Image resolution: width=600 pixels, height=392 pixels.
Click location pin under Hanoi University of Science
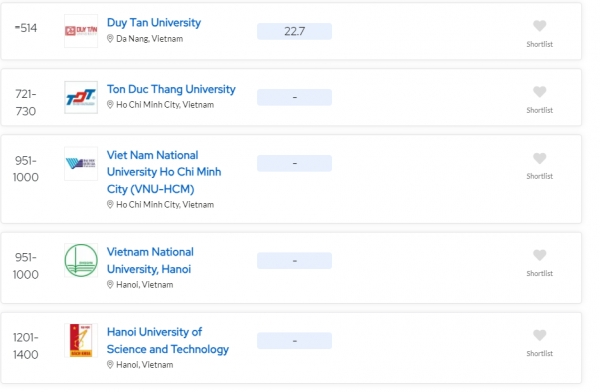(x=110, y=364)
